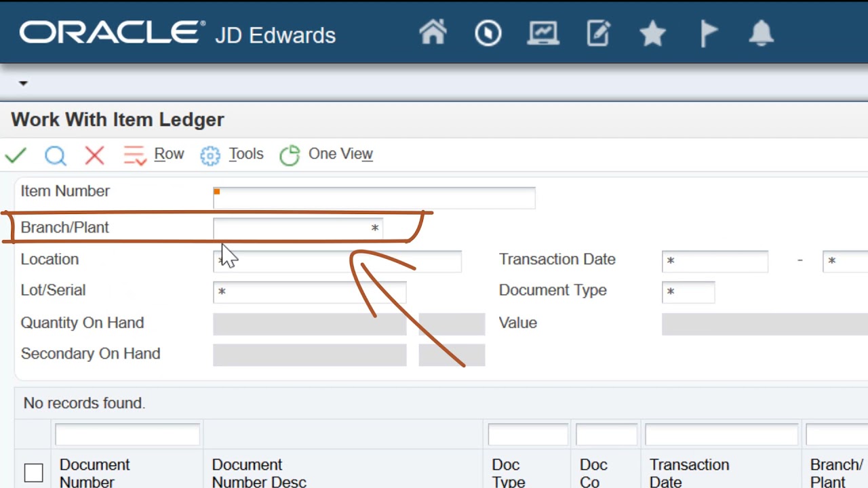Click the Row menu icon
Screen dimensions: 868x488
pyautogui.click(x=135, y=155)
